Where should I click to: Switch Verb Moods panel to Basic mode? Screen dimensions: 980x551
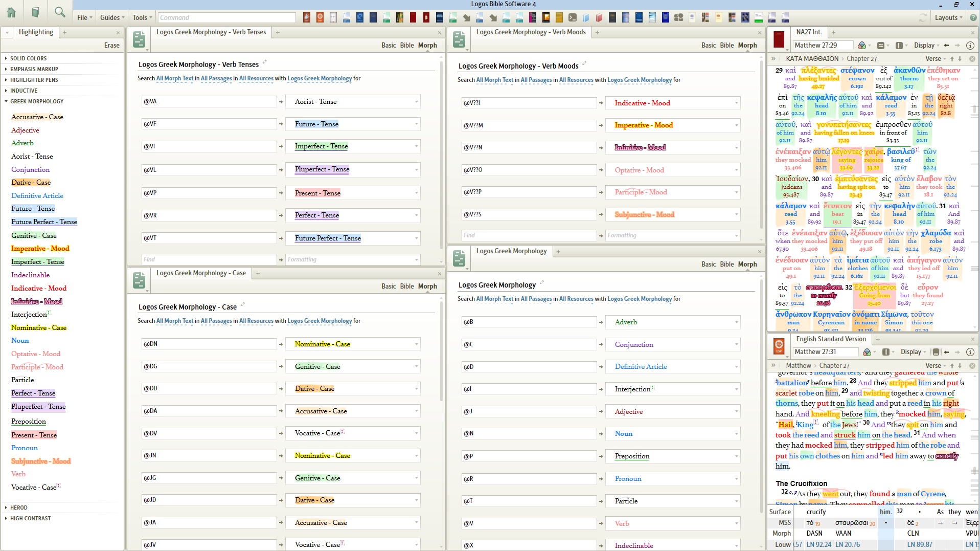pyautogui.click(x=709, y=46)
